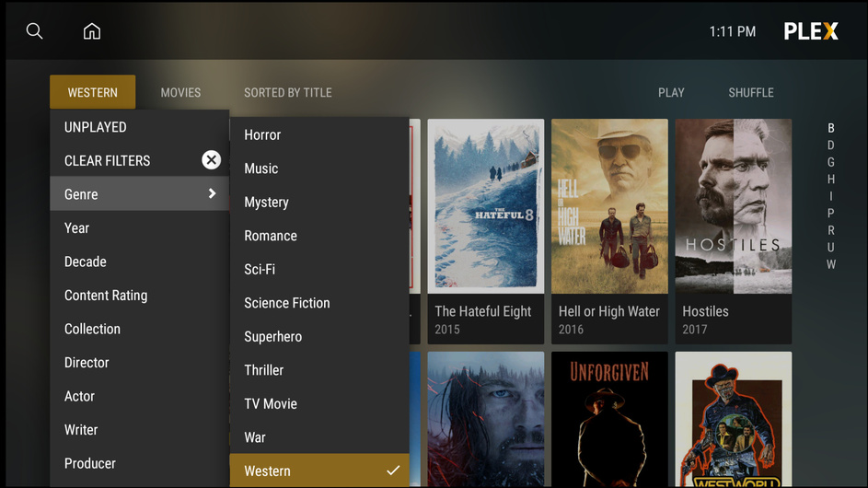Image resolution: width=868 pixels, height=488 pixels.
Task: Click The Hateful Eight title text
Action: 482,311
